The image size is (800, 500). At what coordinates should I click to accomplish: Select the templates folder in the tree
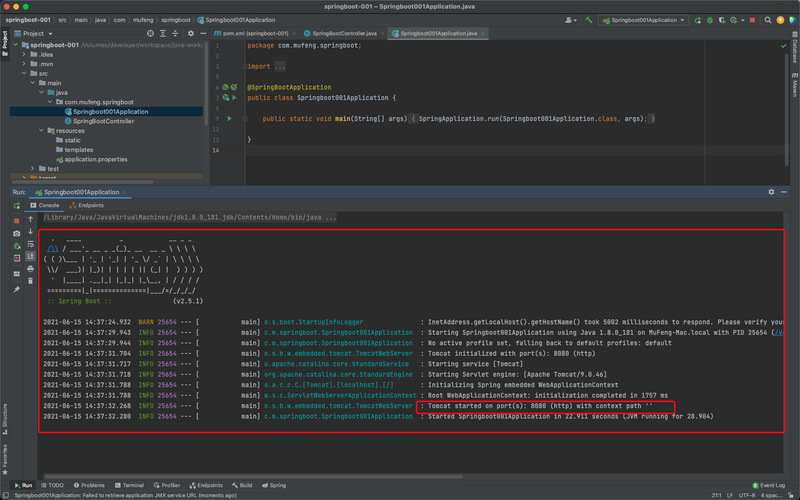79,149
